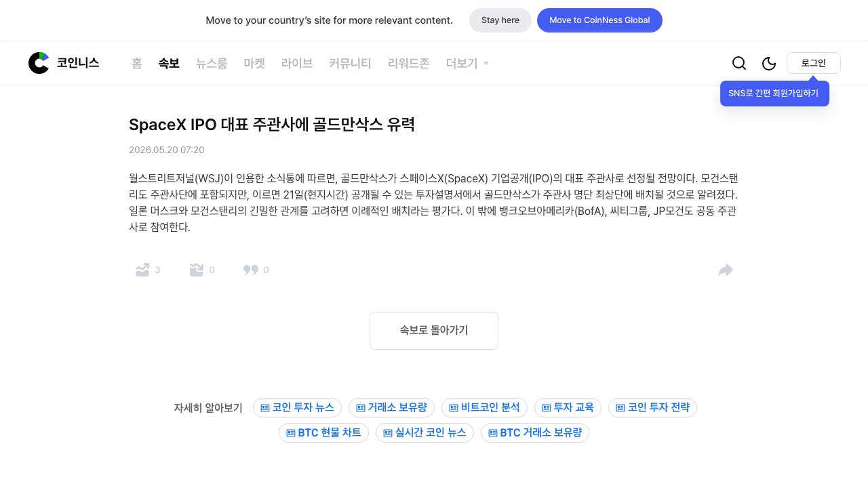Toggle dark mode with the moon icon
This screenshot has height=488, width=868.
[769, 63]
